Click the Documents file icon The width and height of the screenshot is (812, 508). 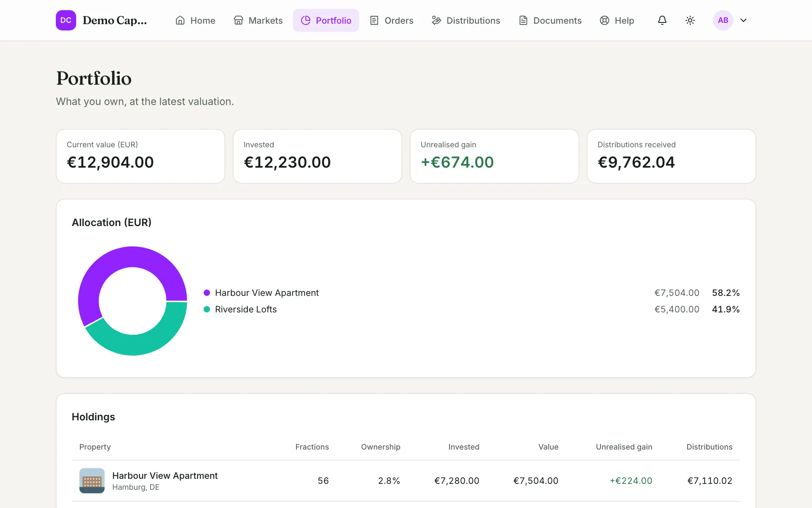[523, 20]
